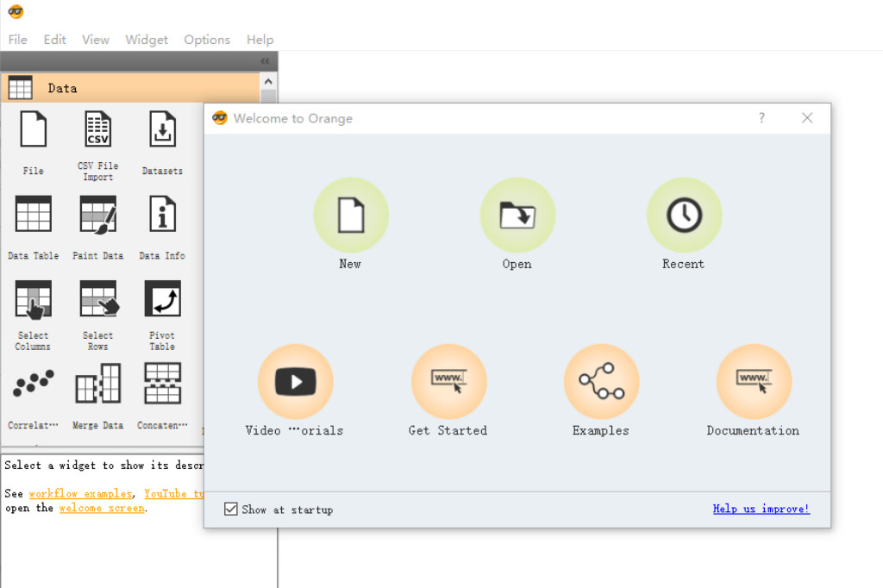Select the File widget icon
The image size is (883, 588).
click(x=34, y=129)
